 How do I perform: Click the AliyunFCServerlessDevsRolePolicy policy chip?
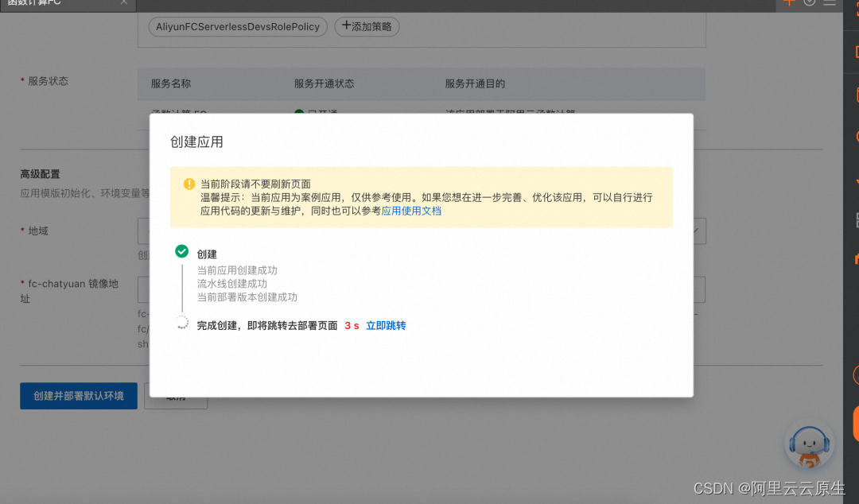[x=237, y=26]
